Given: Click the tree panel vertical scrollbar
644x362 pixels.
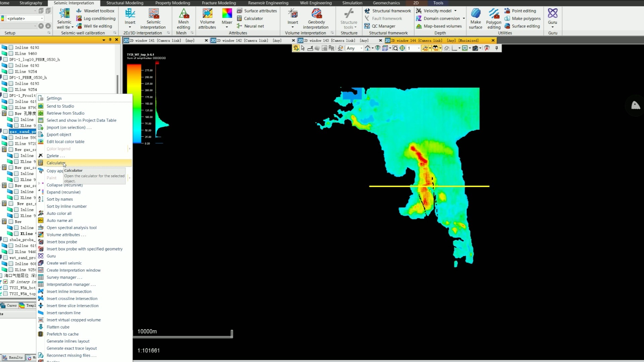Looking at the screenshot, I should coord(117,84).
